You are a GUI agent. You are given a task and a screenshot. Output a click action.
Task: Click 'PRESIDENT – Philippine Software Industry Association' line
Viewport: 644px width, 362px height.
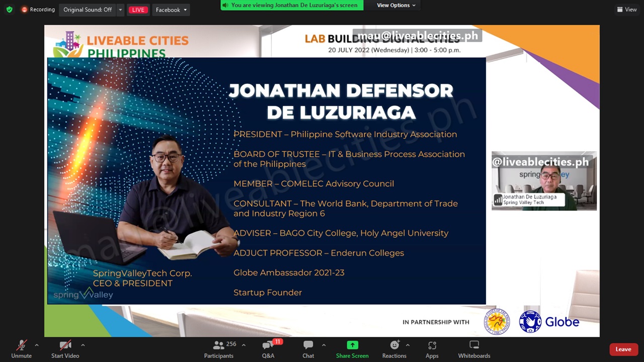click(x=345, y=134)
